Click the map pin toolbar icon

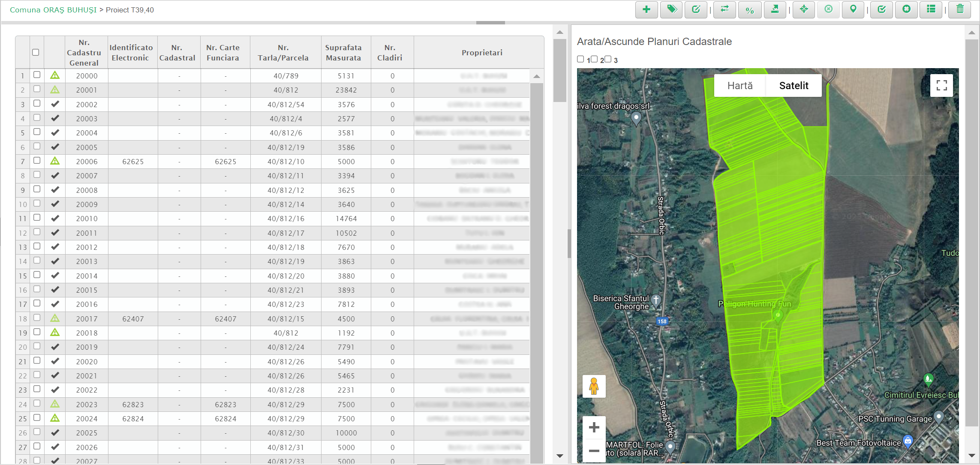tap(853, 9)
